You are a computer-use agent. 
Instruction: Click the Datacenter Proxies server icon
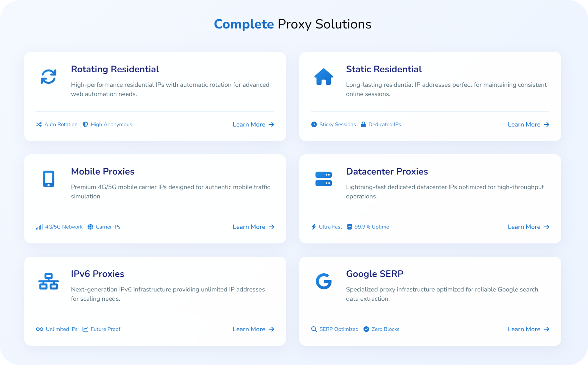(x=323, y=179)
